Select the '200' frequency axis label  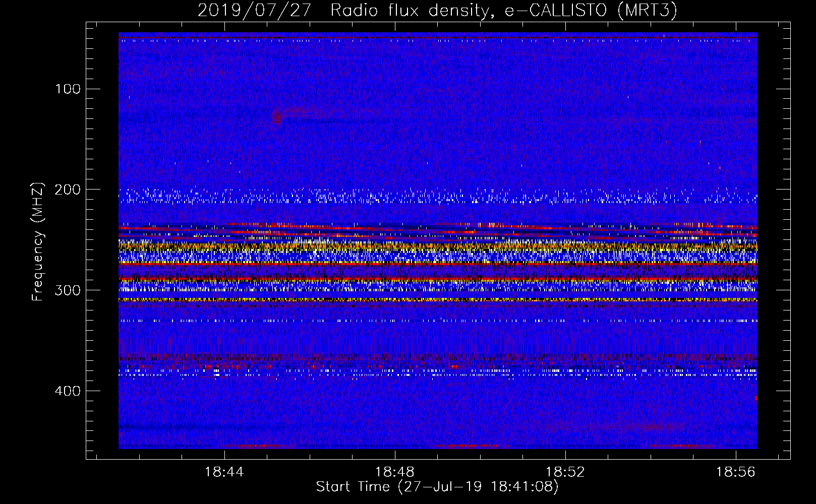coord(68,190)
